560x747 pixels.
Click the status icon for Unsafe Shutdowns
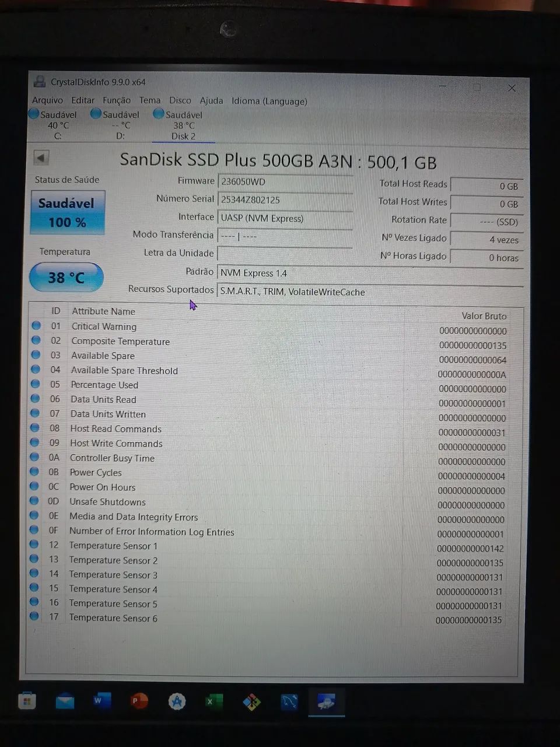tap(34, 500)
